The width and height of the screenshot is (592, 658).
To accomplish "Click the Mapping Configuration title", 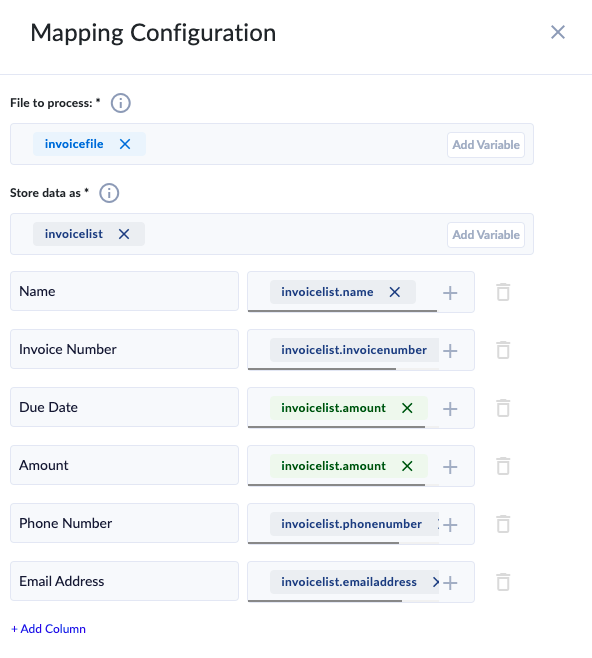I will coord(153,33).
